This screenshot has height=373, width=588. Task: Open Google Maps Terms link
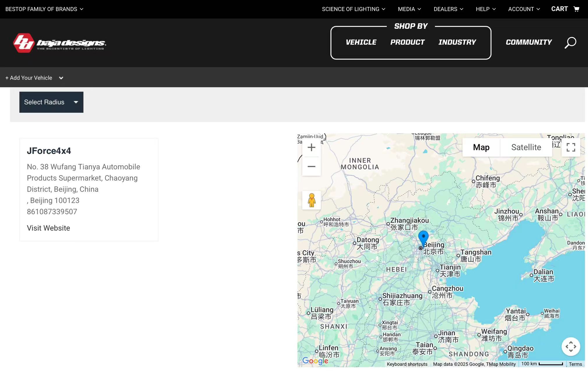pyautogui.click(x=575, y=364)
